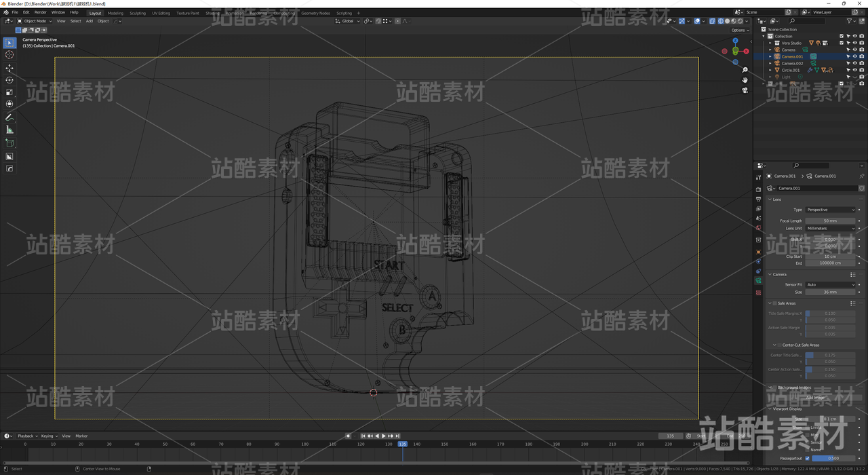Click the pan view hand gizmo
This screenshot has height=475, width=868.
click(x=745, y=80)
